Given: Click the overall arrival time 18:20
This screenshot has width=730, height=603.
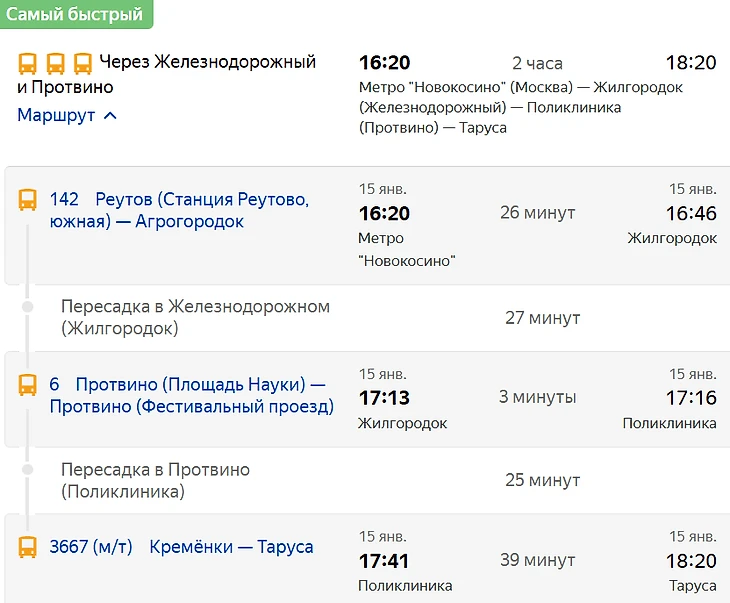Looking at the screenshot, I should [x=691, y=62].
